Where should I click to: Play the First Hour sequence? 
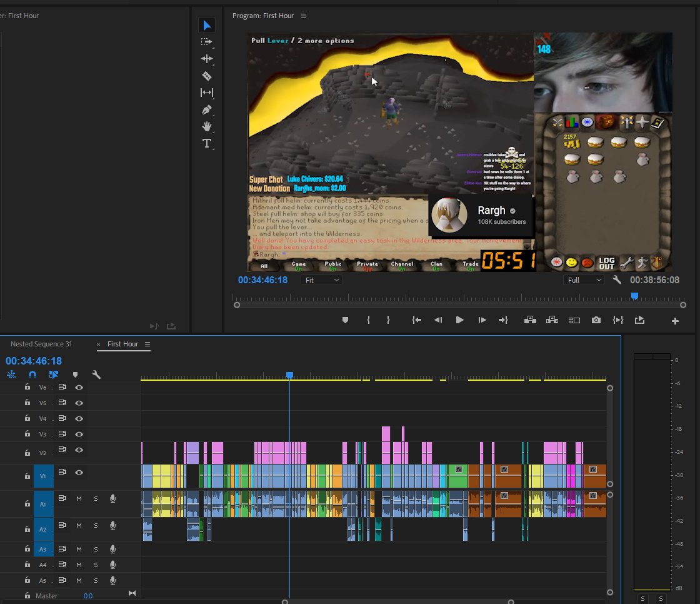(459, 320)
